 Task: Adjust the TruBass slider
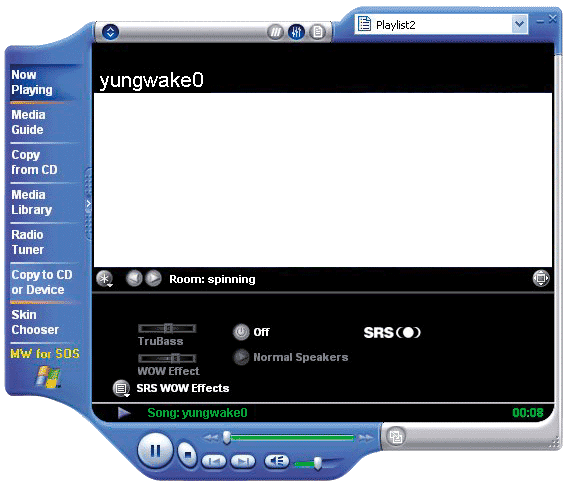tap(167, 328)
